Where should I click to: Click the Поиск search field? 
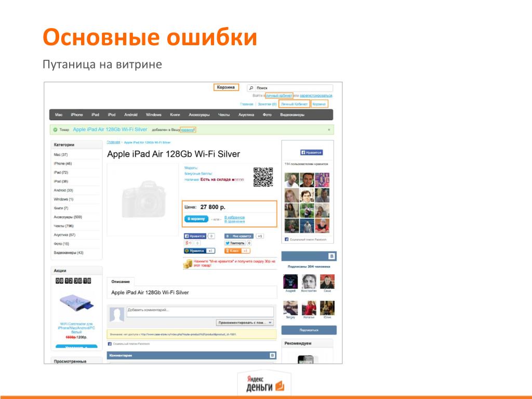[294, 88]
